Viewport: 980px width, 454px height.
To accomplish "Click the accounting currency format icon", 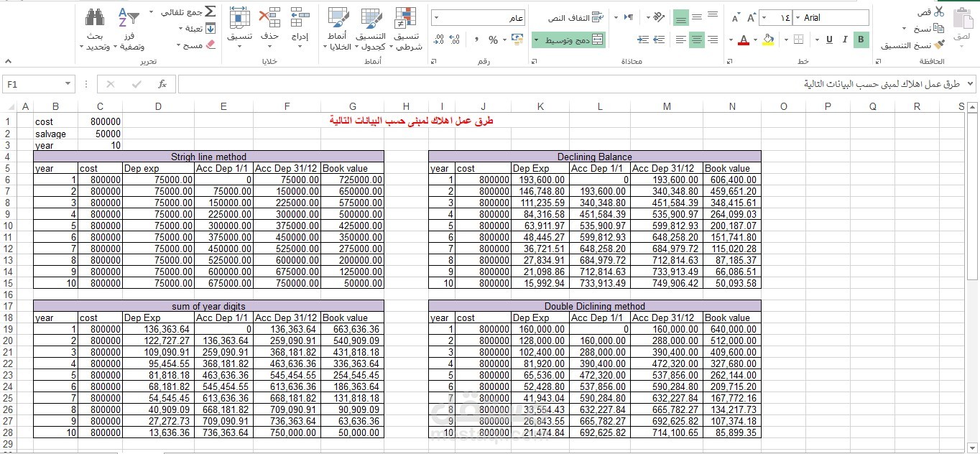I will [518, 40].
